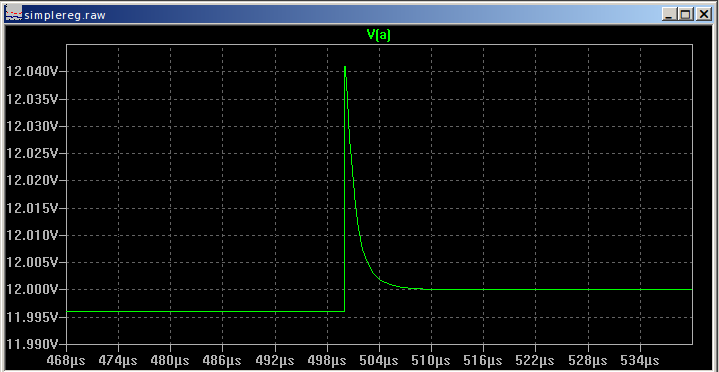Click the V(a) trace label
This screenshot has width=719, height=372.
pyautogui.click(x=379, y=35)
